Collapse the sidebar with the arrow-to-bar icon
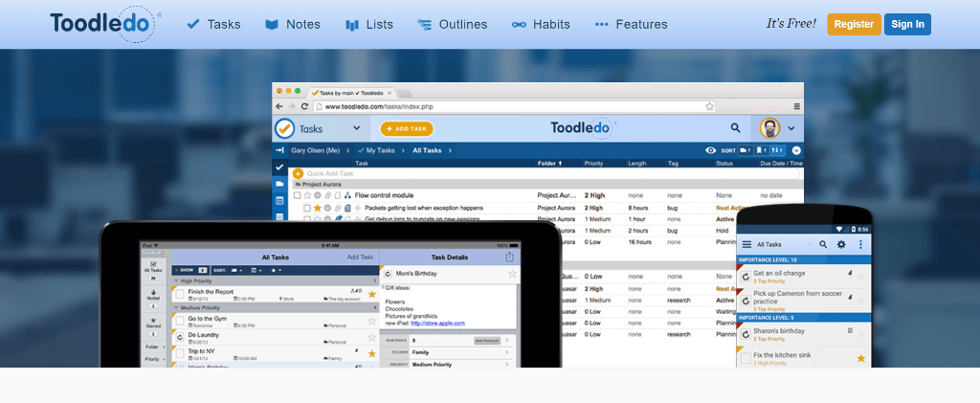 tap(279, 150)
